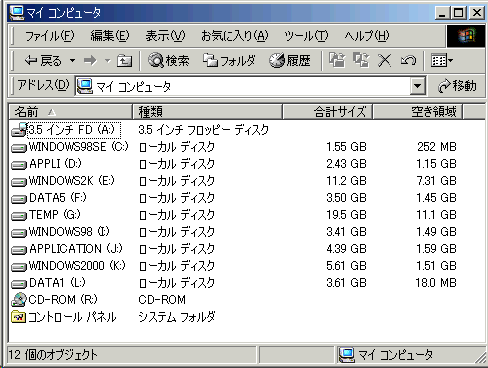Open the ファイル(F) menu
This screenshot has width=488, height=368.
tap(50, 36)
